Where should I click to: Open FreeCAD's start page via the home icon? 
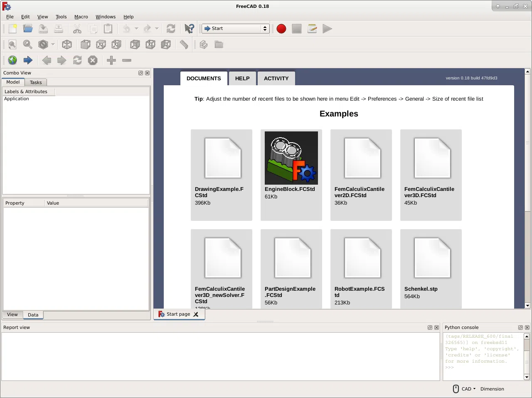click(12, 60)
